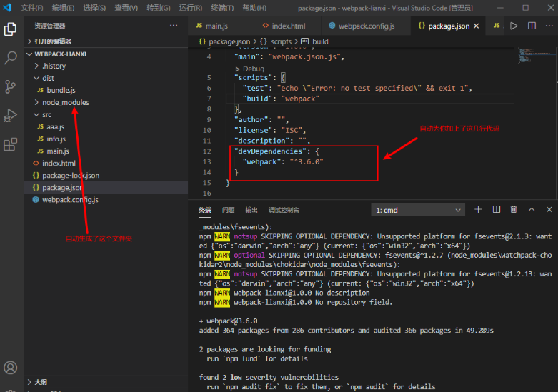The width and height of the screenshot is (558, 392).
Task: Open editor more actions ellipsis
Action: point(549,26)
